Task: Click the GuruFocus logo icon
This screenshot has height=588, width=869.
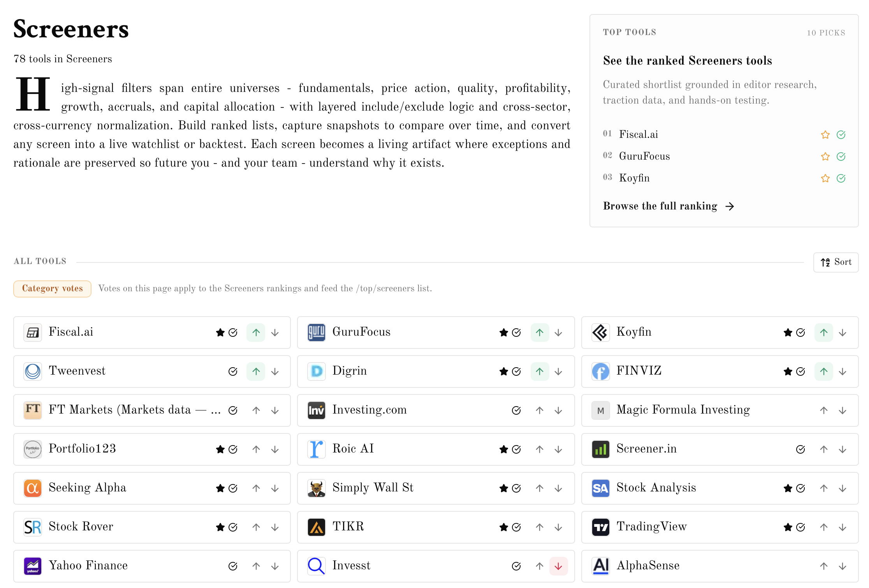Action: [316, 333]
